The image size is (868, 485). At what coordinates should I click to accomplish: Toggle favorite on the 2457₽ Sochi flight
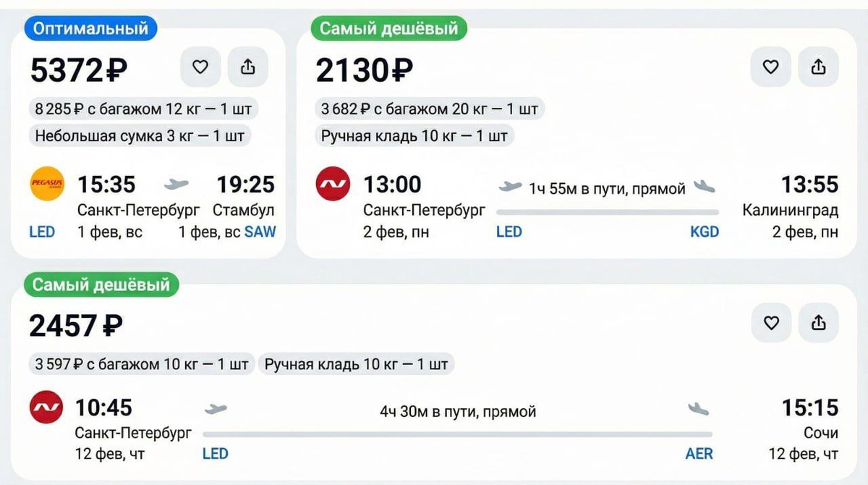pos(772,323)
